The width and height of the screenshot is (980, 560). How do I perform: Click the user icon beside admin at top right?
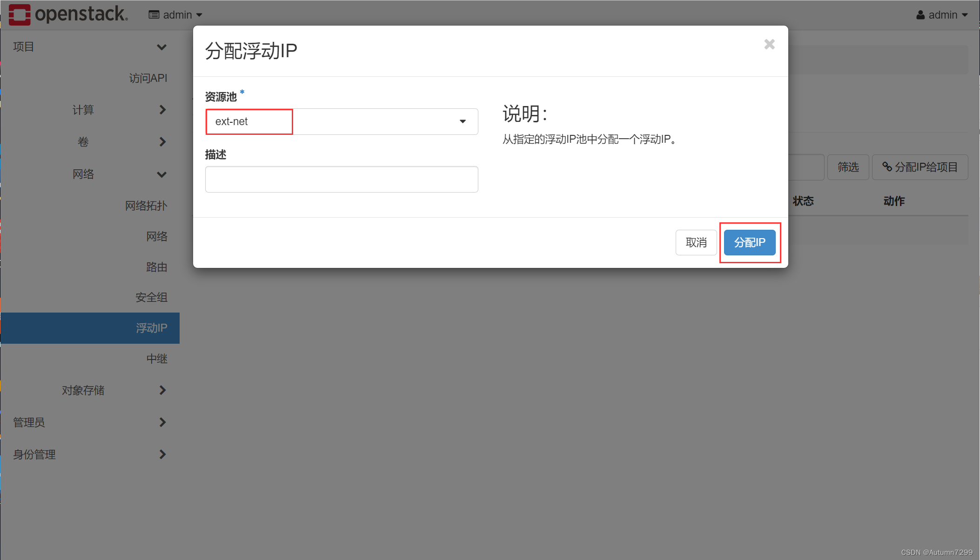pyautogui.click(x=920, y=15)
